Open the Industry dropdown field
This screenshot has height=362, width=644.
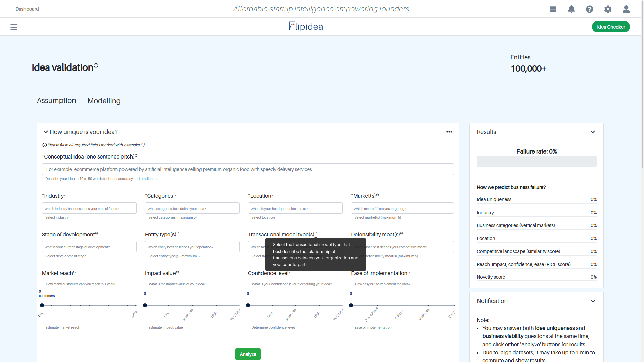pos(89,208)
